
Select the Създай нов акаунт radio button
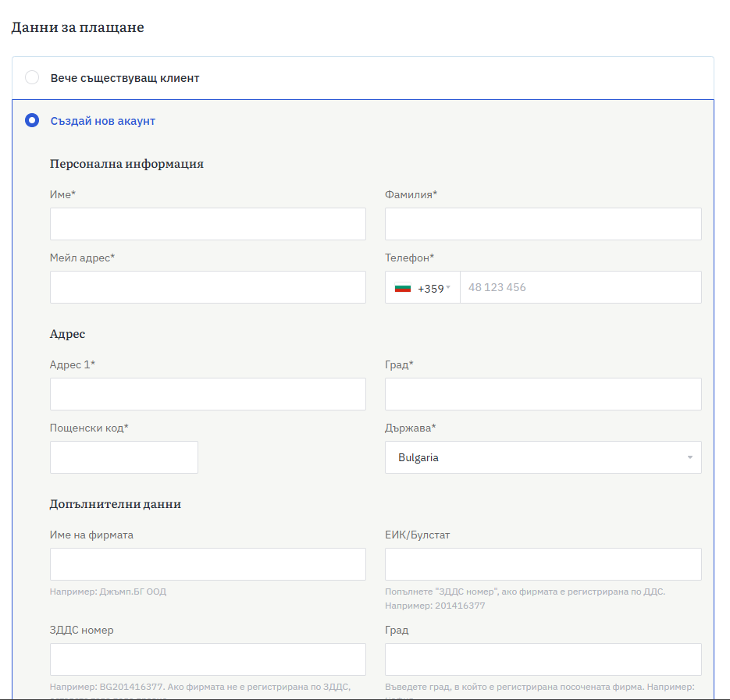point(32,121)
